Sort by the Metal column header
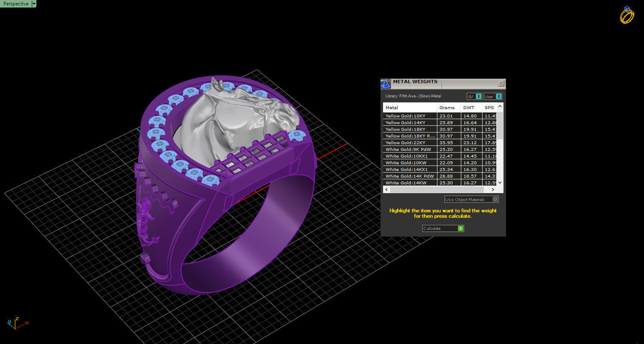The height and width of the screenshot is (344, 644). 410,107
